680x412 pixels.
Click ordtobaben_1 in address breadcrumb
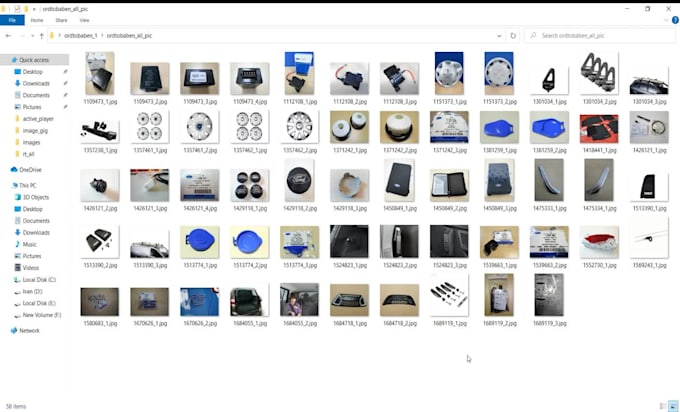click(x=81, y=36)
